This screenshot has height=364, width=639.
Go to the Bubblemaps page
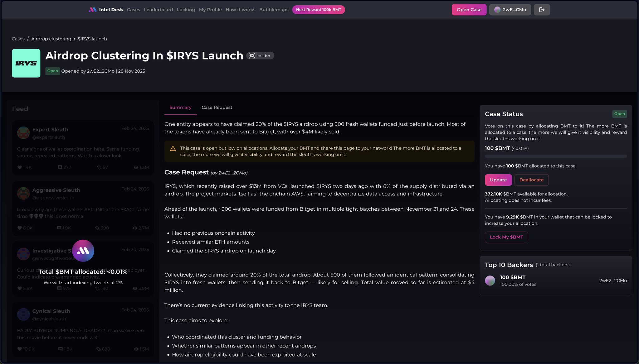(274, 10)
